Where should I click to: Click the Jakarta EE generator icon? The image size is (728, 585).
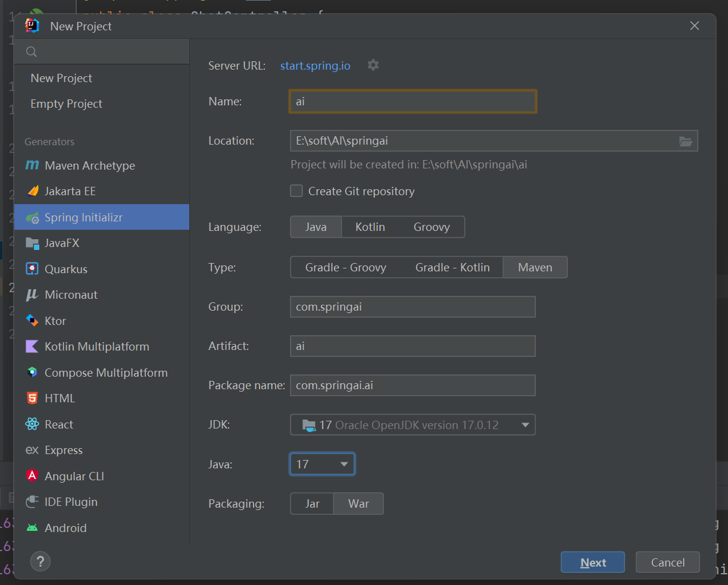32,191
